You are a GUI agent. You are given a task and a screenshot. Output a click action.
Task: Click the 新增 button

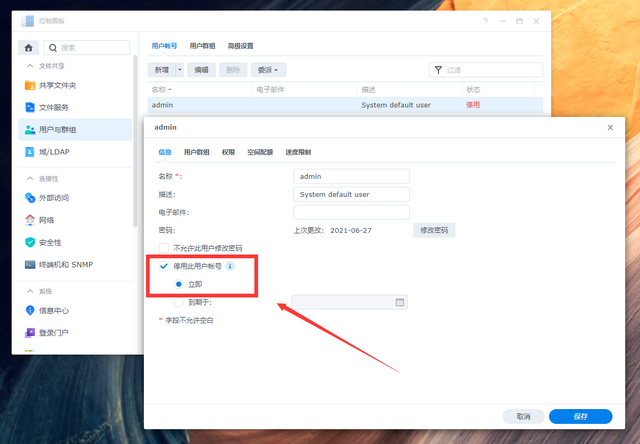point(162,70)
